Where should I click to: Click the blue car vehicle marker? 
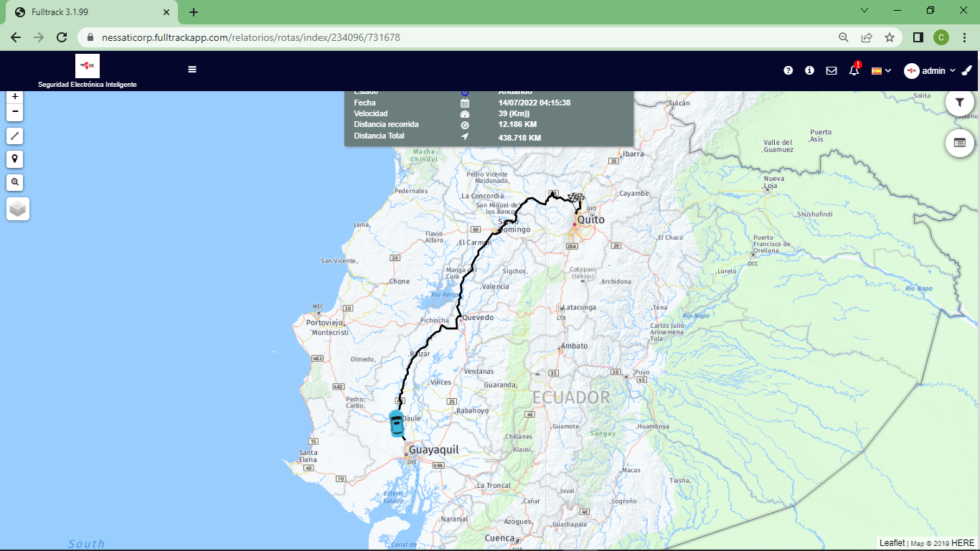coord(396,423)
